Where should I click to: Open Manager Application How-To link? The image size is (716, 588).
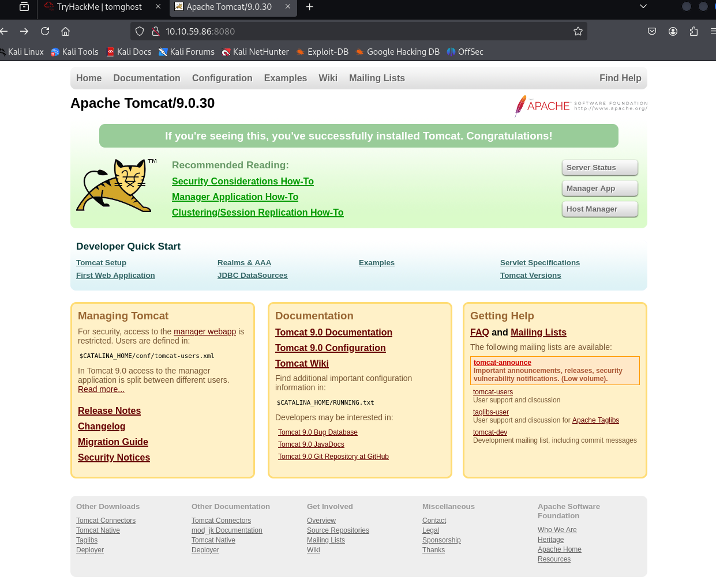click(235, 197)
